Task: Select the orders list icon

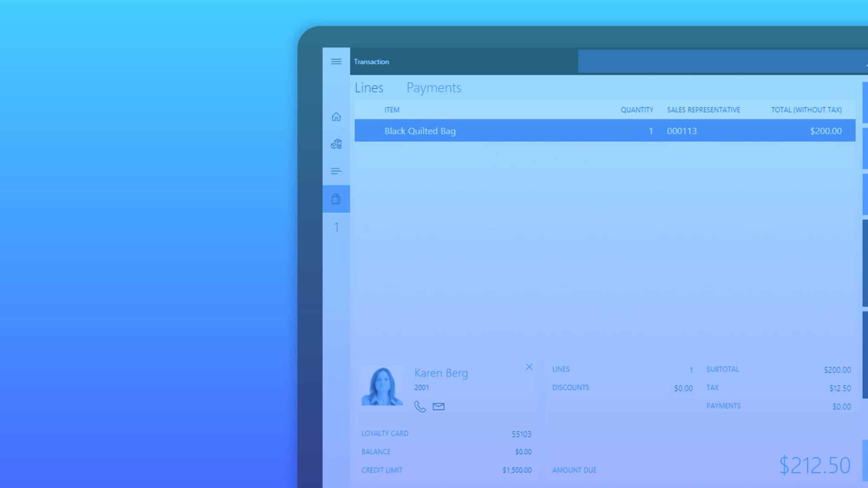Action: tap(336, 171)
